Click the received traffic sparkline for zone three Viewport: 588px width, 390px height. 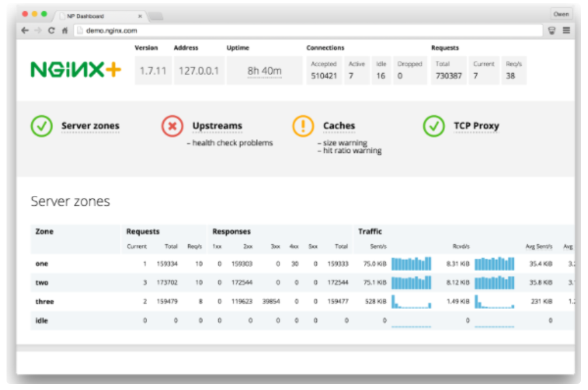(495, 302)
